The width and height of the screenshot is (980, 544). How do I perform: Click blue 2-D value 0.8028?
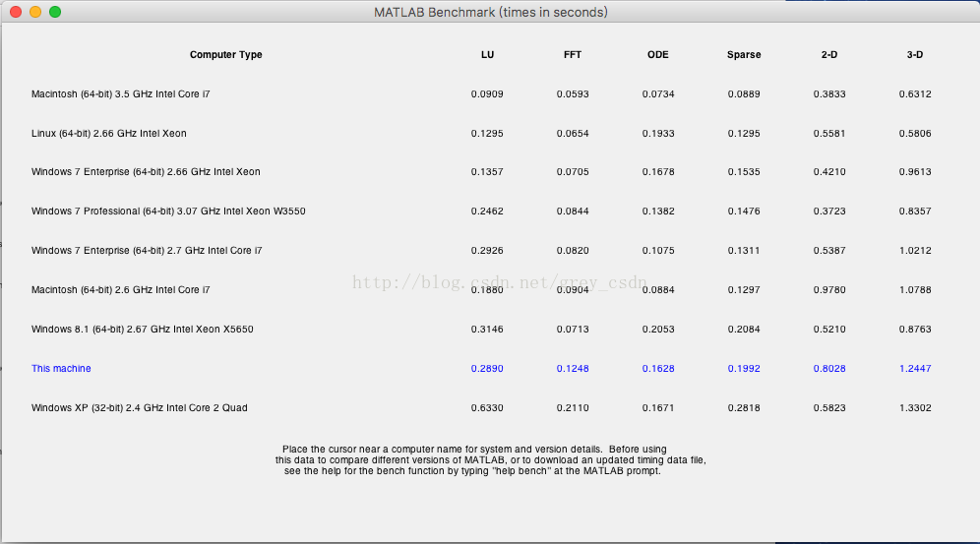(829, 369)
